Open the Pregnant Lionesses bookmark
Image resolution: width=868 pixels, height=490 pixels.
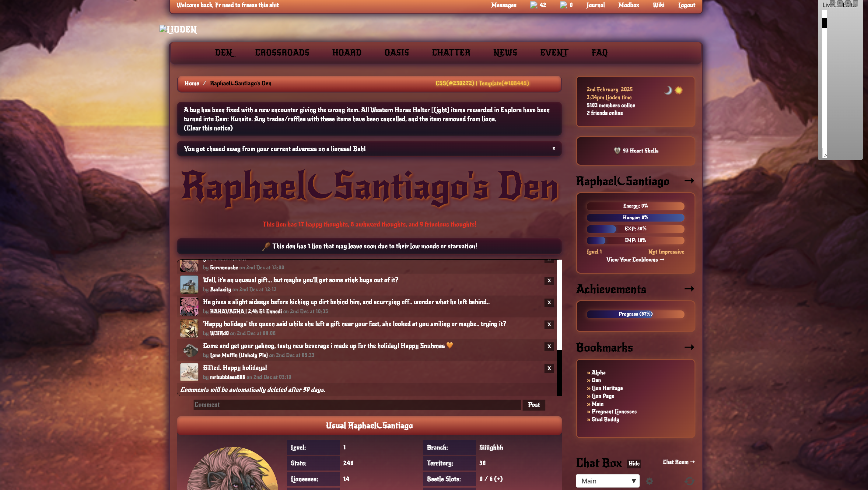coord(614,411)
